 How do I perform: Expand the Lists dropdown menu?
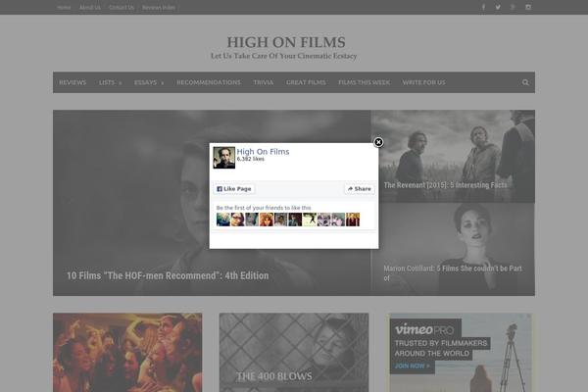pos(110,82)
